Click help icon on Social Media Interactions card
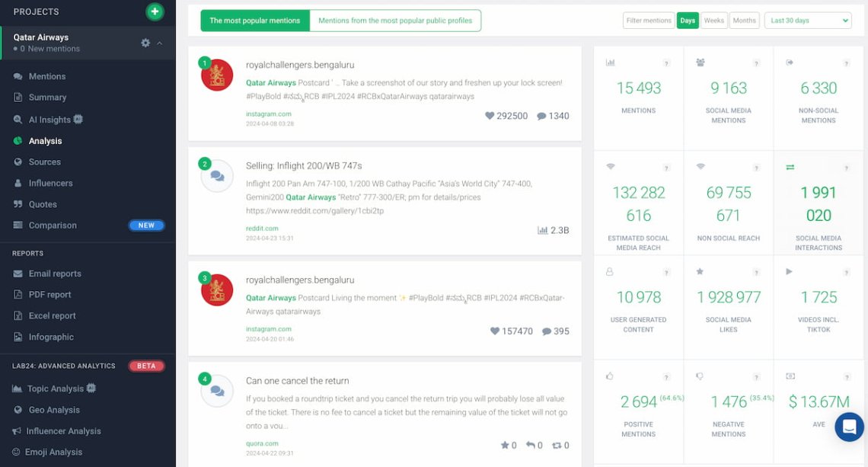 coord(847,168)
